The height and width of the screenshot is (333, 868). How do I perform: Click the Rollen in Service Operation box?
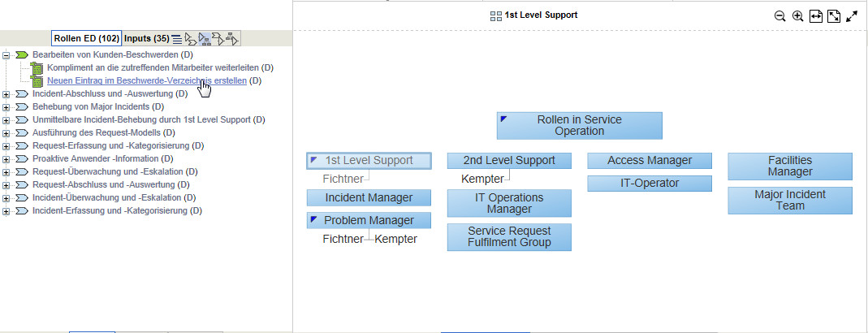[580, 125]
